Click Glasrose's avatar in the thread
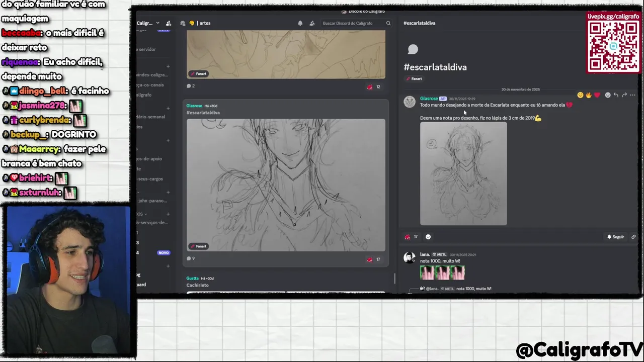 click(410, 102)
